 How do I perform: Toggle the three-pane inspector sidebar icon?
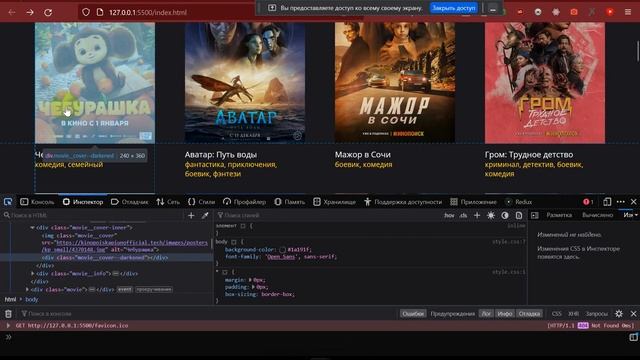(535, 215)
